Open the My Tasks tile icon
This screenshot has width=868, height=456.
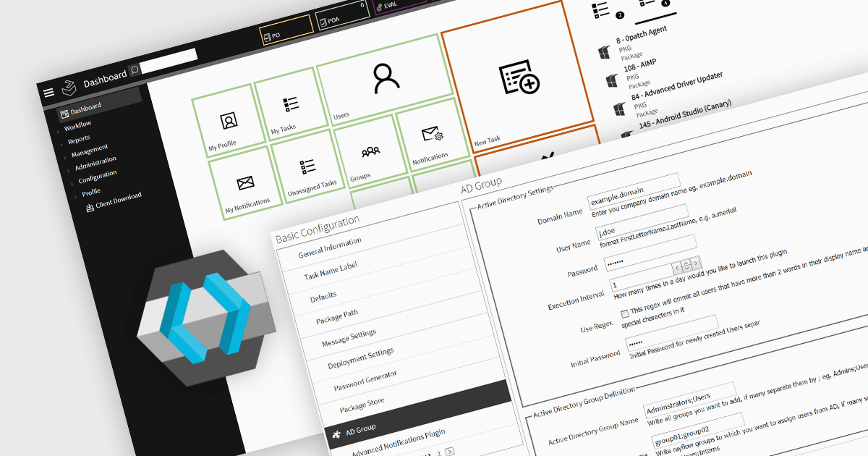point(291,105)
